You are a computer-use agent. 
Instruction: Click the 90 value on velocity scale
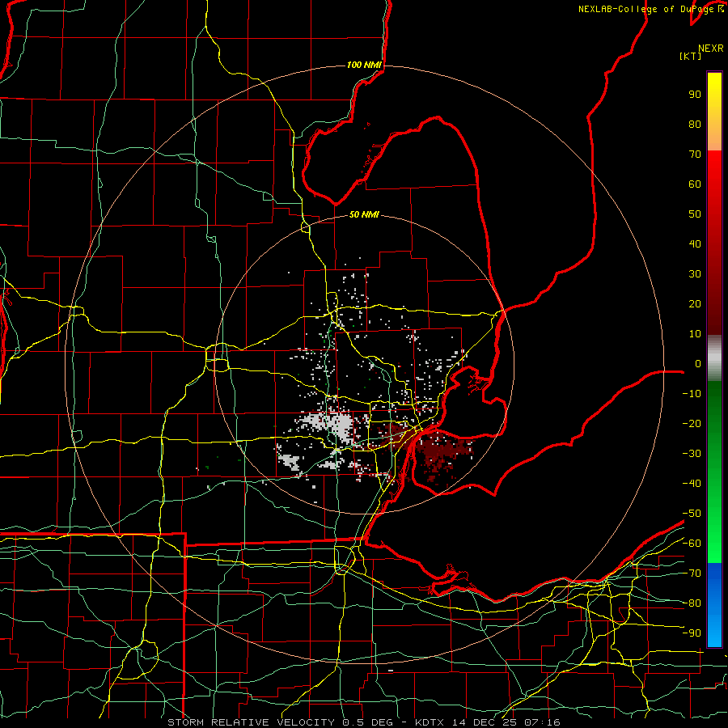click(x=695, y=95)
